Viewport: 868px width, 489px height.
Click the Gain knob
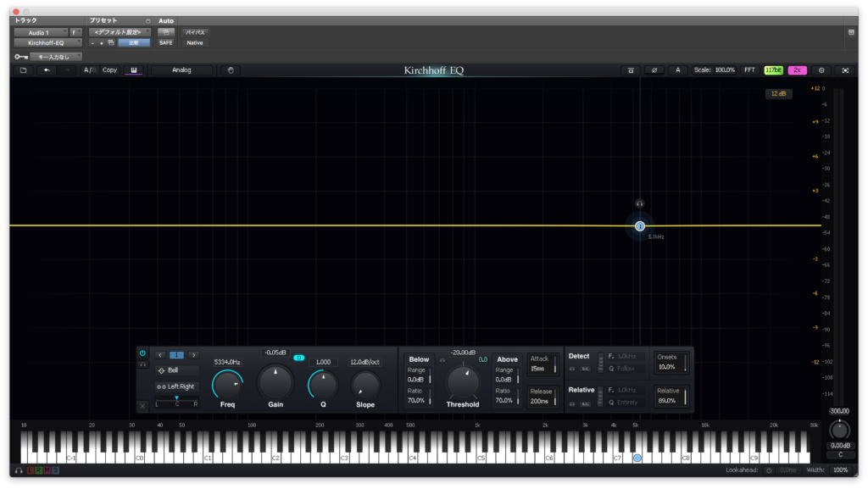tap(275, 381)
